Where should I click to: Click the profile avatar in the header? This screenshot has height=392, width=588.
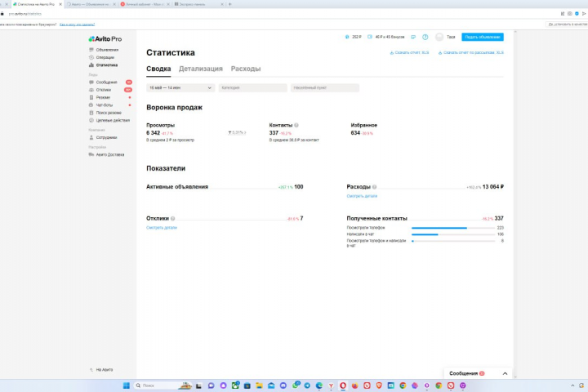439,37
